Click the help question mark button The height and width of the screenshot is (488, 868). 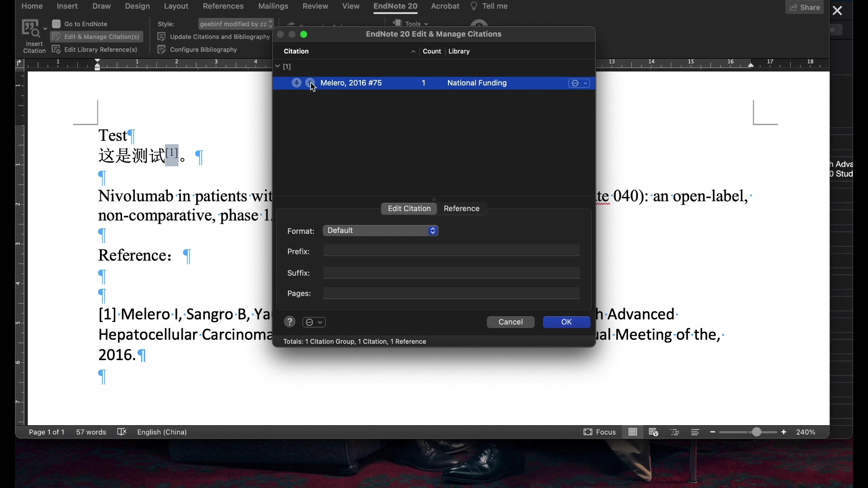(290, 322)
